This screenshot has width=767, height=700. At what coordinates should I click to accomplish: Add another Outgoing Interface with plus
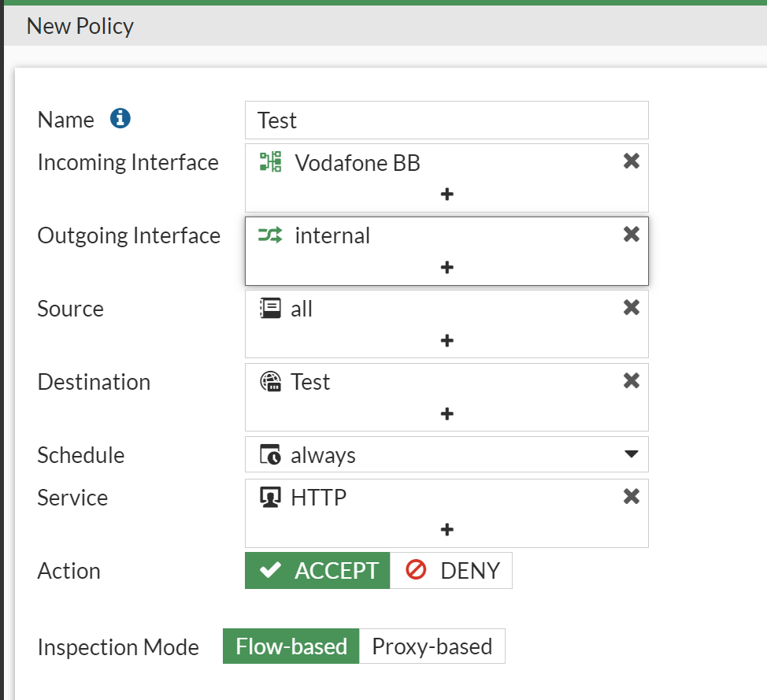point(446,268)
